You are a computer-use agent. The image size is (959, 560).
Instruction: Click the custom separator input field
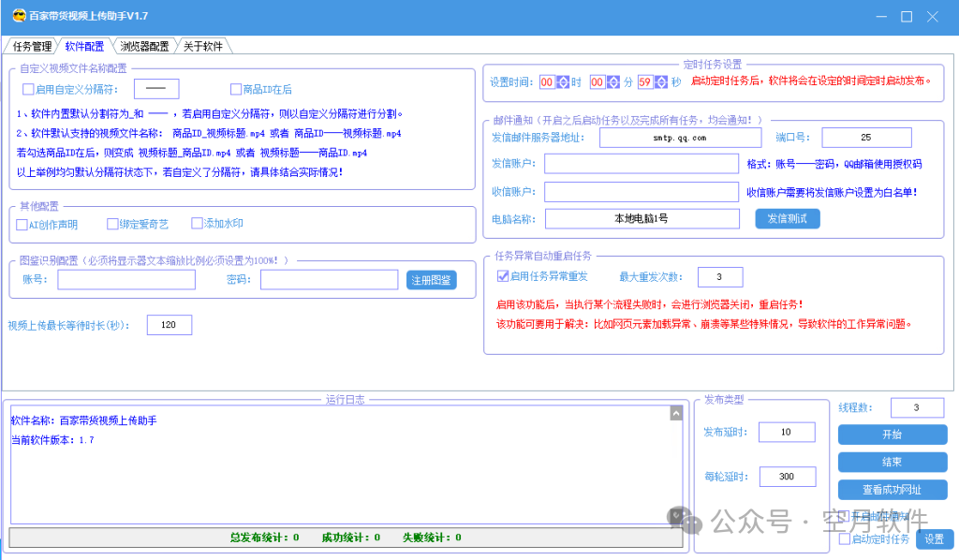[156, 89]
